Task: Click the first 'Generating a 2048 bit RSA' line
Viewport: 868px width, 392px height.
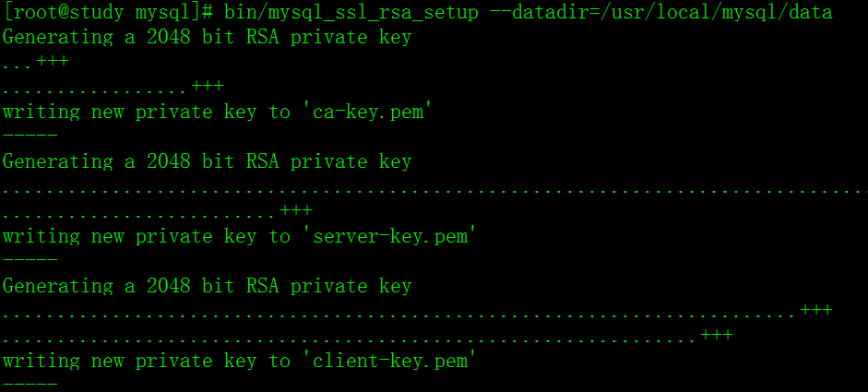Action: point(207,38)
